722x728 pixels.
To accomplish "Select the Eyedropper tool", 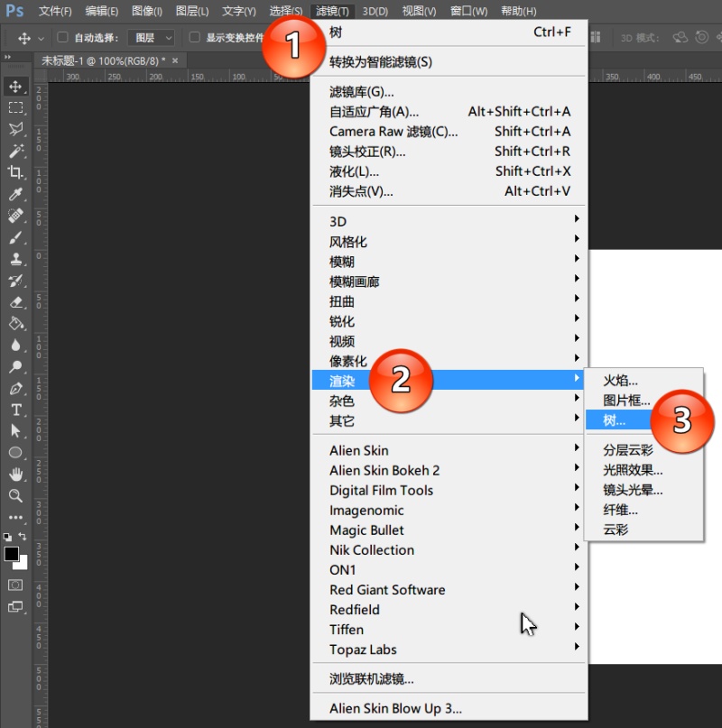I will coord(15,194).
